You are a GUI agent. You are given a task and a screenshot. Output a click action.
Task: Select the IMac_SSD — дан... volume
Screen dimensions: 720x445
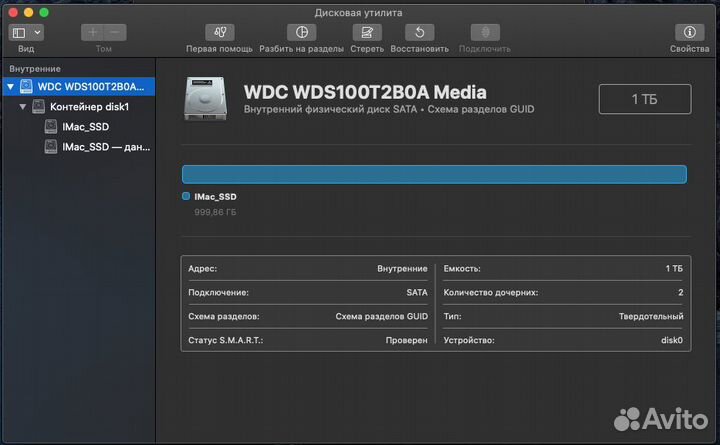point(105,147)
